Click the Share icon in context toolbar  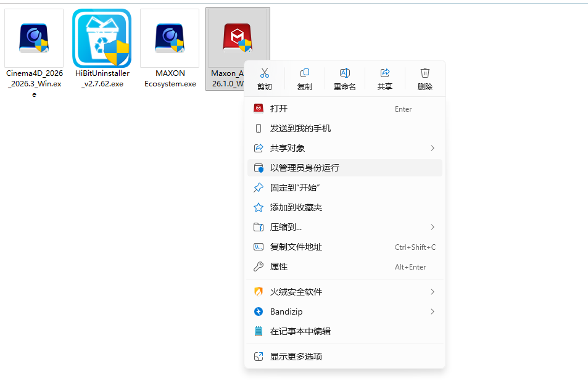click(385, 73)
